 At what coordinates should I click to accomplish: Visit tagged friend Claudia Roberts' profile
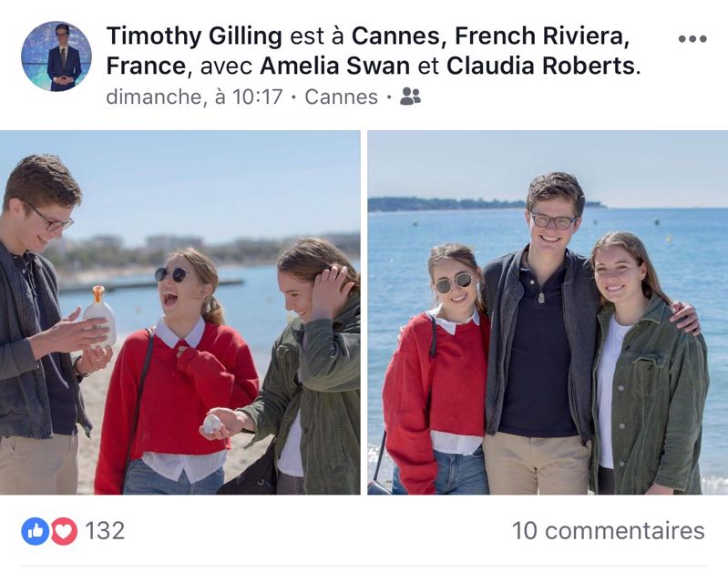click(541, 66)
